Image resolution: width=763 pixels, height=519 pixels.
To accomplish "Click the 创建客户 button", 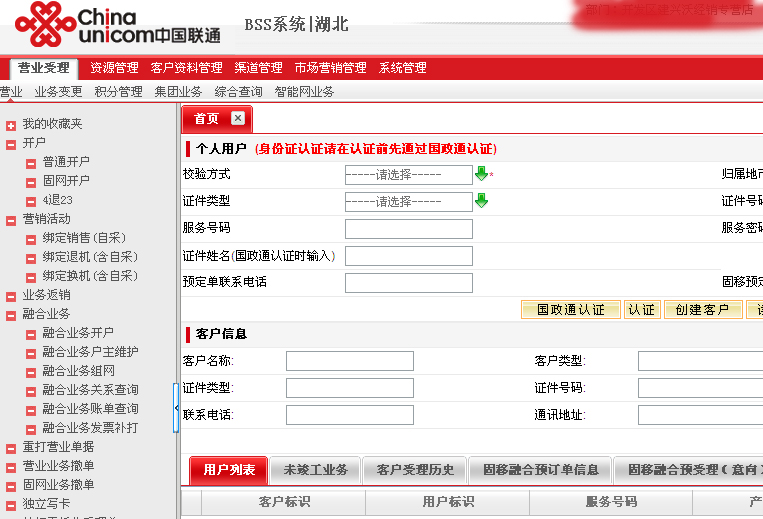I will (x=703, y=309).
